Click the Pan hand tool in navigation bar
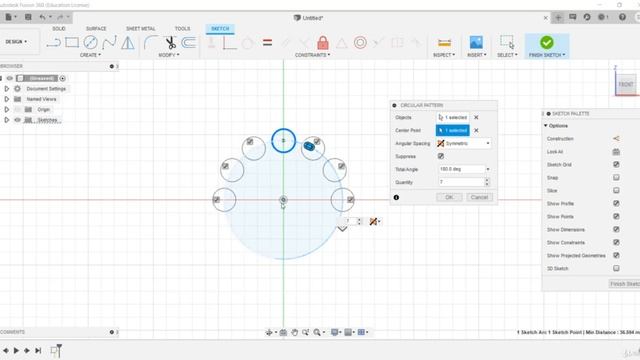The width and height of the screenshot is (640, 360). click(295, 332)
